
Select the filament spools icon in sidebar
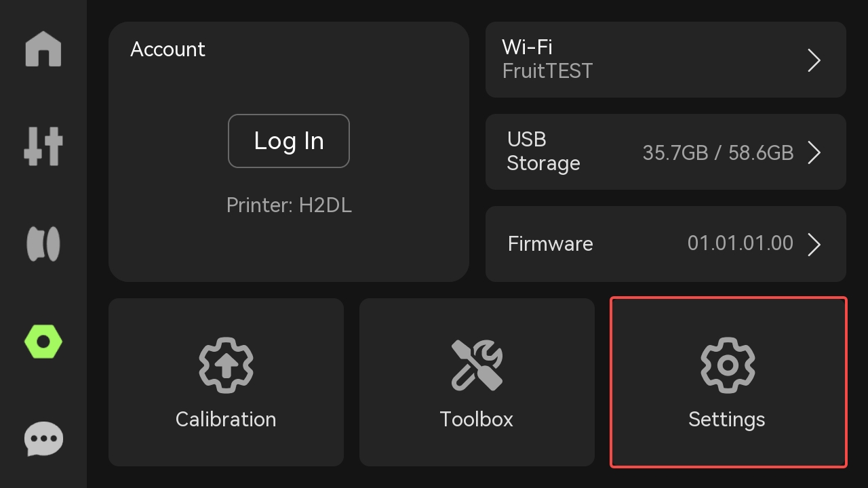(x=43, y=244)
